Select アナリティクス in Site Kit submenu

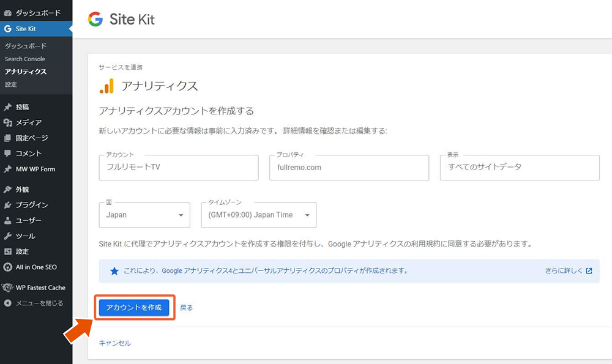tap(26, 72)
